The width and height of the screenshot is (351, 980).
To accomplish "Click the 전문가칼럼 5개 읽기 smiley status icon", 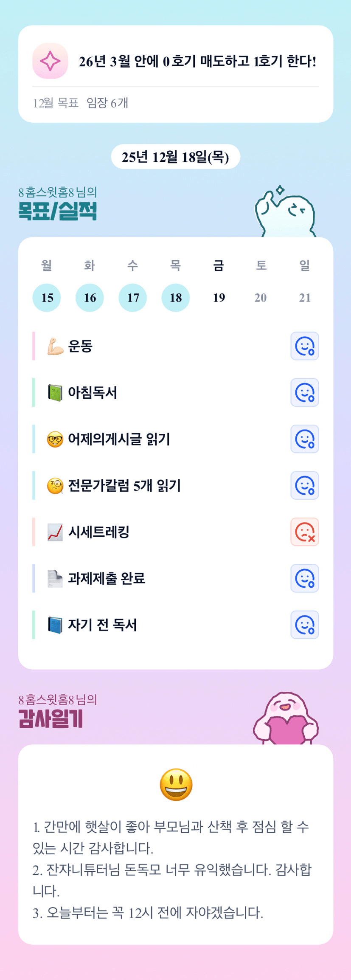I will coord(304,485).
